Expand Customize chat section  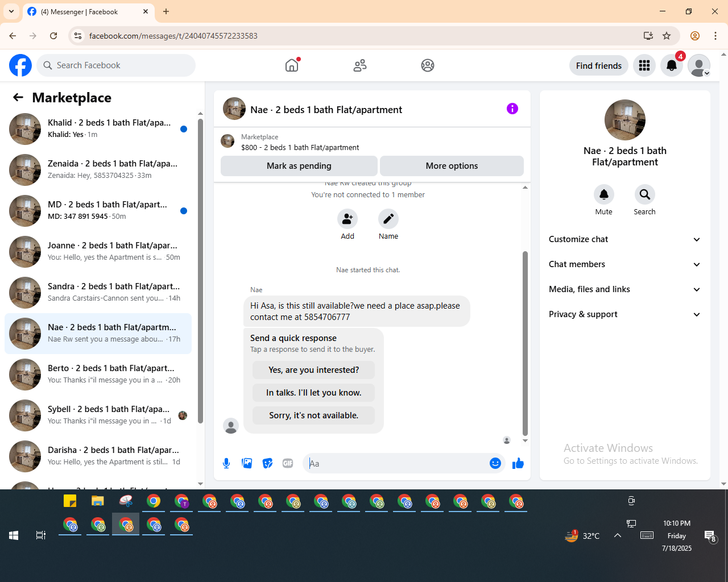(625, 239)
